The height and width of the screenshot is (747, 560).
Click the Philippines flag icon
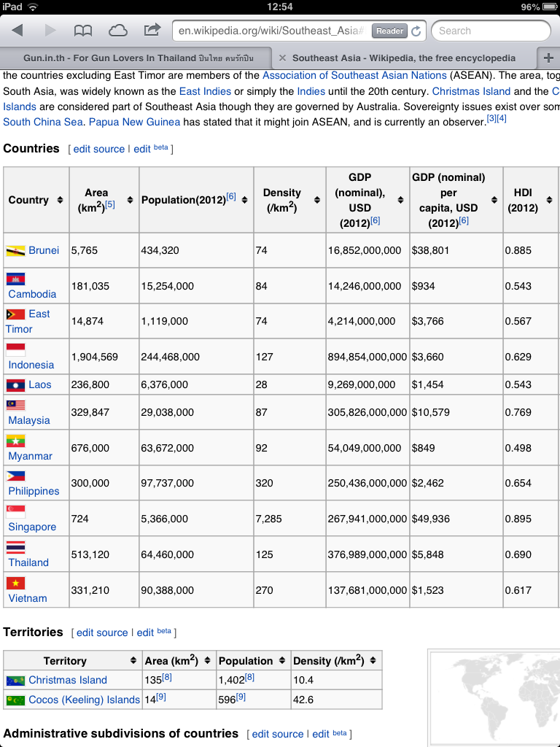[15, 476]
